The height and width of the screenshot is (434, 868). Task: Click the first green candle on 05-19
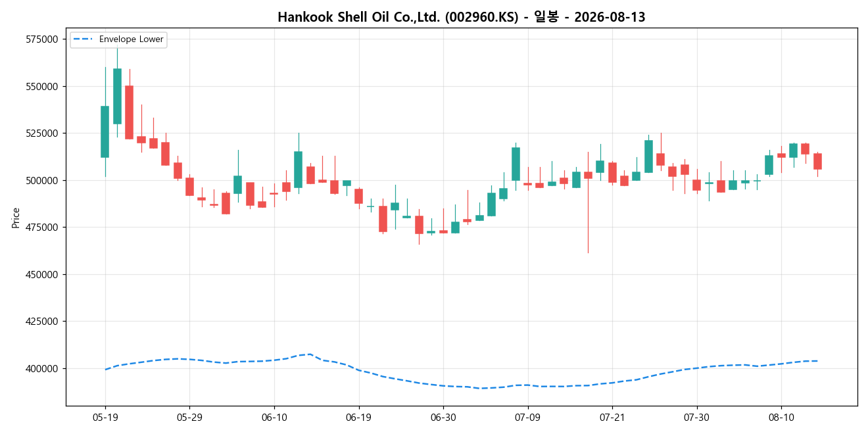[105, 132]
